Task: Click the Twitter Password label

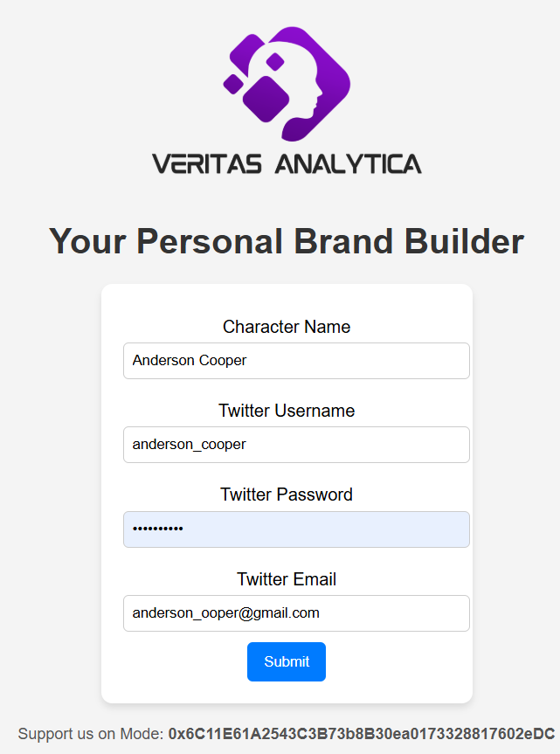Action: click(x=287, y=495)
